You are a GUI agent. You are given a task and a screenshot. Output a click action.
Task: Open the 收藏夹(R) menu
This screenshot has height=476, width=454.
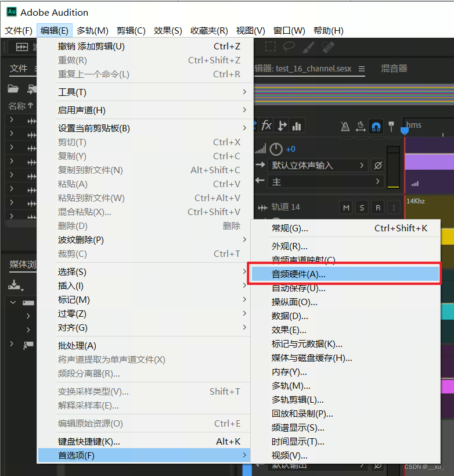click(209, 31)
